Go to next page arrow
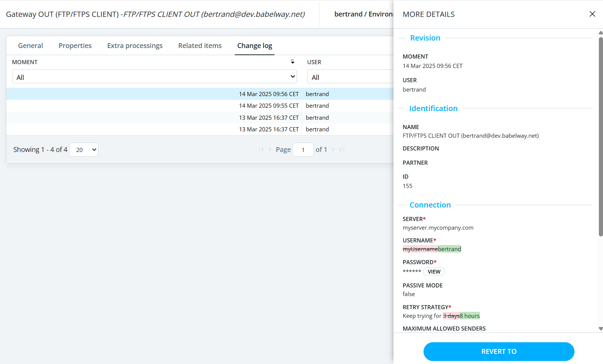Viewport: 603px width, 364px height. [333, 150]
